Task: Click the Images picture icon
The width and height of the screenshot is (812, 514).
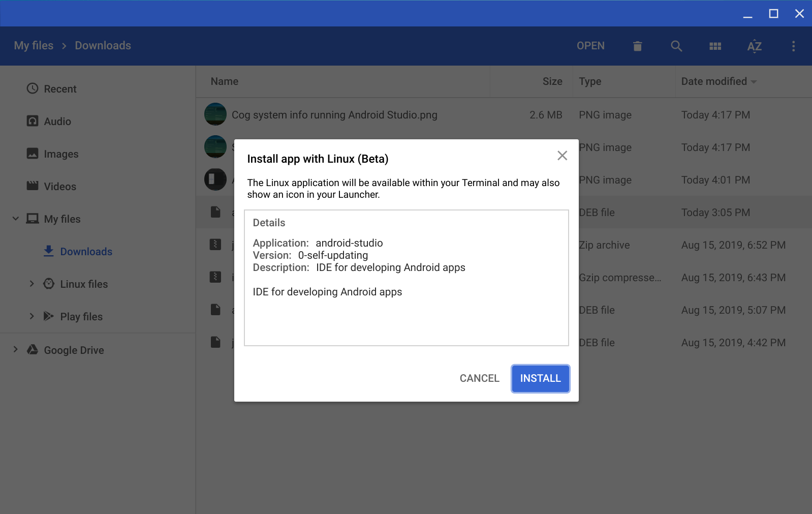Action: 33,154
